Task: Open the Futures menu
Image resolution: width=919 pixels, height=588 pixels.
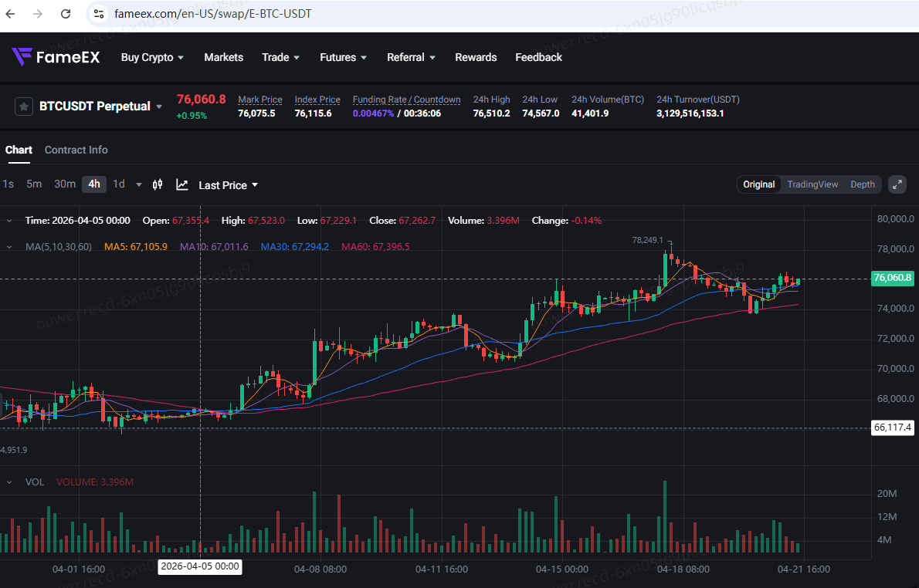Action: pos(343,57)
